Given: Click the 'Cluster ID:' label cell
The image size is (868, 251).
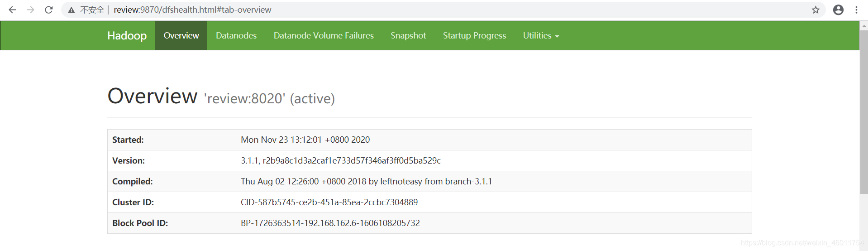Looking at the screenshot, I should pos(172,202).
